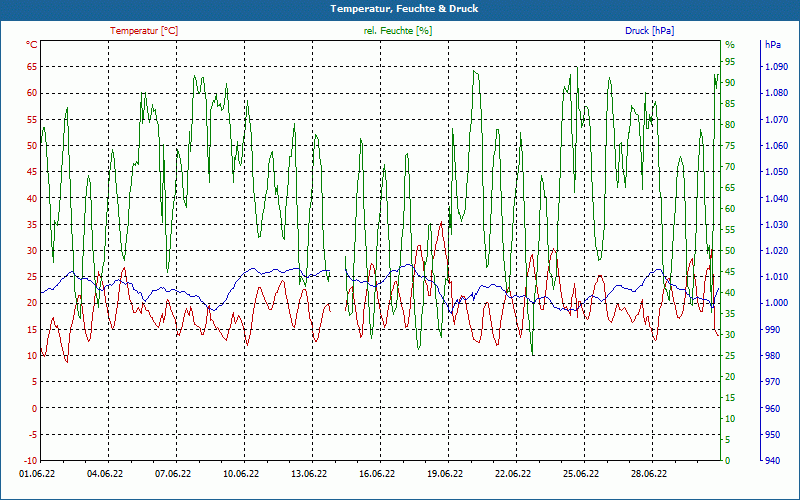This screenshot has width=800, height=500.
Task: Click the '13.06.22' date label
Action: click(309, 473)
